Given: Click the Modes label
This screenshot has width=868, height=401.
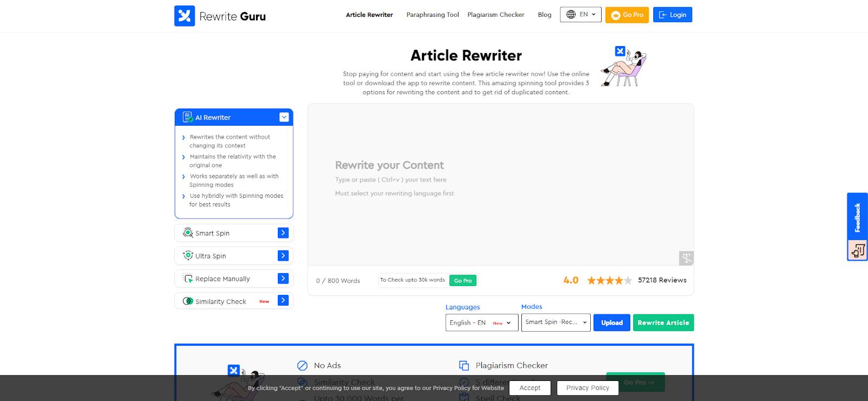Looking at the screenshot, I should [532, 307].
